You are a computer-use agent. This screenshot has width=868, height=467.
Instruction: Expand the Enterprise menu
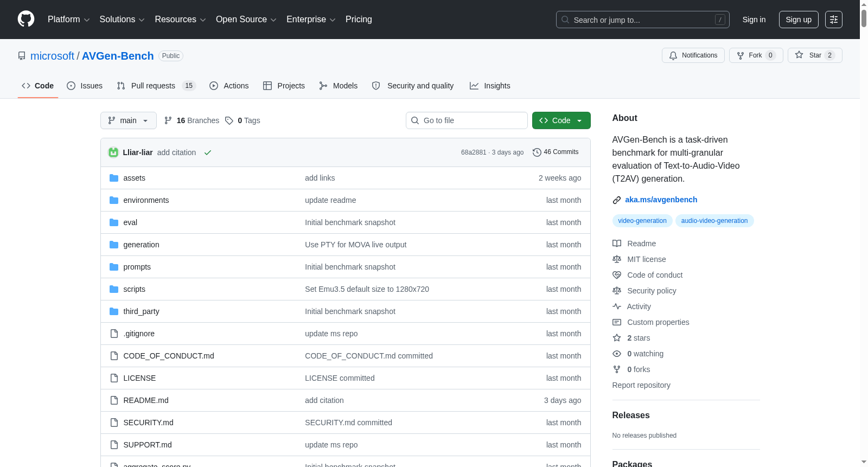(311, 20)
